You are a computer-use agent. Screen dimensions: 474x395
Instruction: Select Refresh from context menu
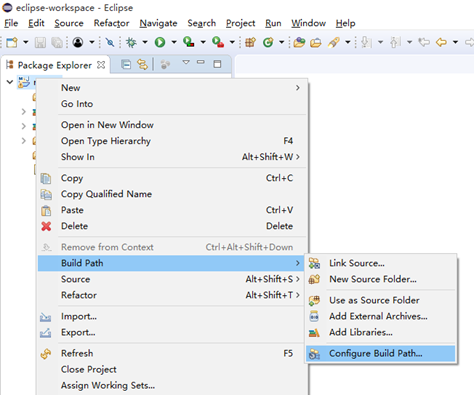tap(172, 354)
